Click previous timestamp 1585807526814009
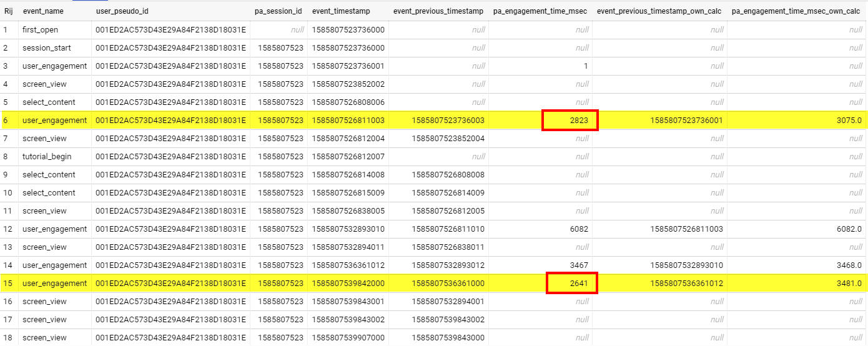868x346 pixels. click(448, 193)
